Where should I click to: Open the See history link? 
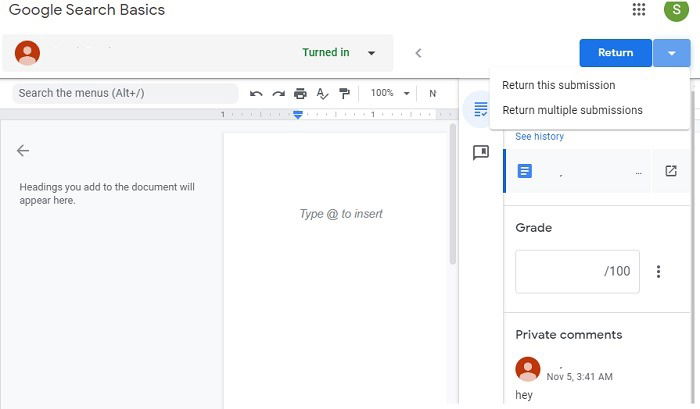539,136
